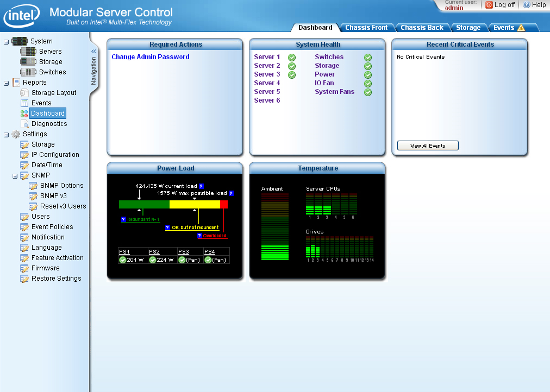Click the Servers rack icon

click(x=28, y=52)
